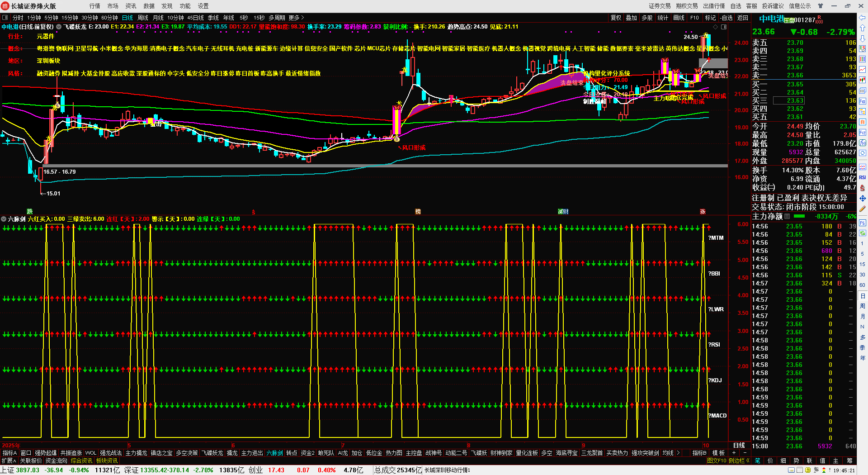This screenshot has height=475, width=868.
Task: Click the round icon beside 中电港 chart title
Action: pos(59,27)
